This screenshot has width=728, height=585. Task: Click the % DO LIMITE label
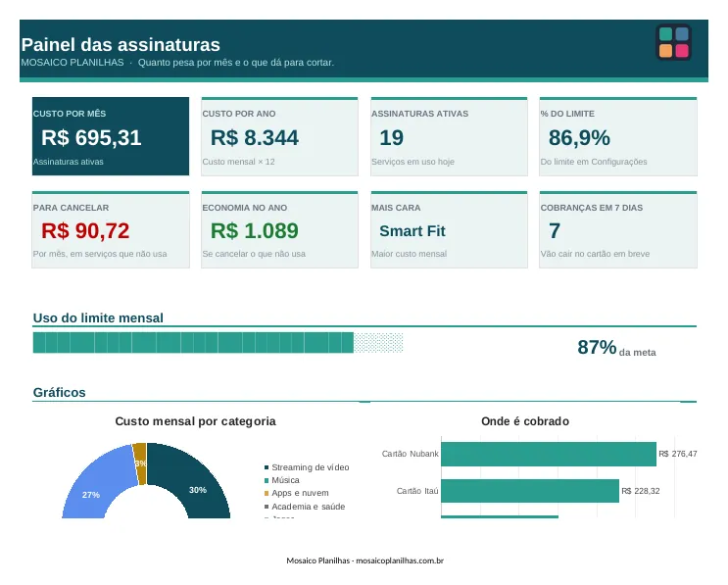(567, 114)
